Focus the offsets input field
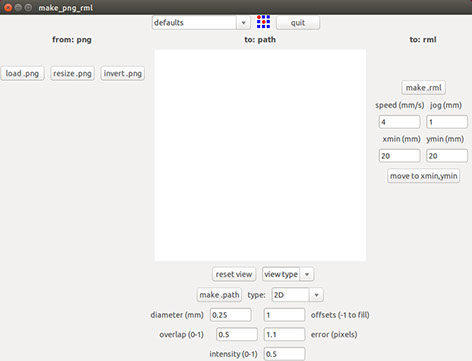Image resolution: width=472 pixels, height=361 pixels. [x=284, y=315]
